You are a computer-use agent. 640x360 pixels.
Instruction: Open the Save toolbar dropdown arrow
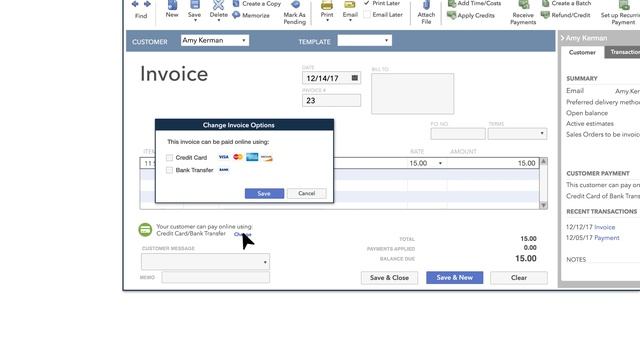tap(195, 21)
